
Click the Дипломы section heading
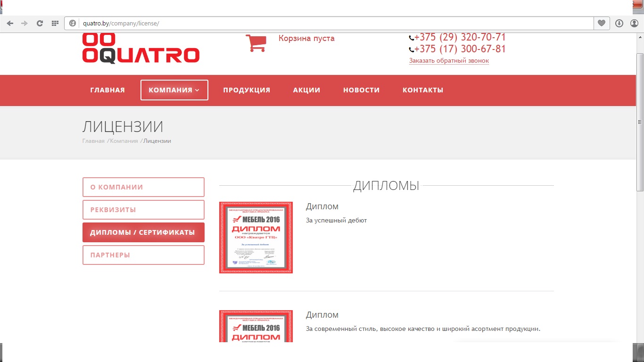[386, 186]
